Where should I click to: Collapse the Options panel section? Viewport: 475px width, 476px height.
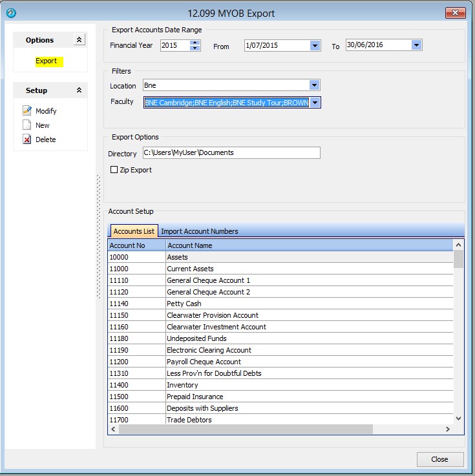point(79,40)
